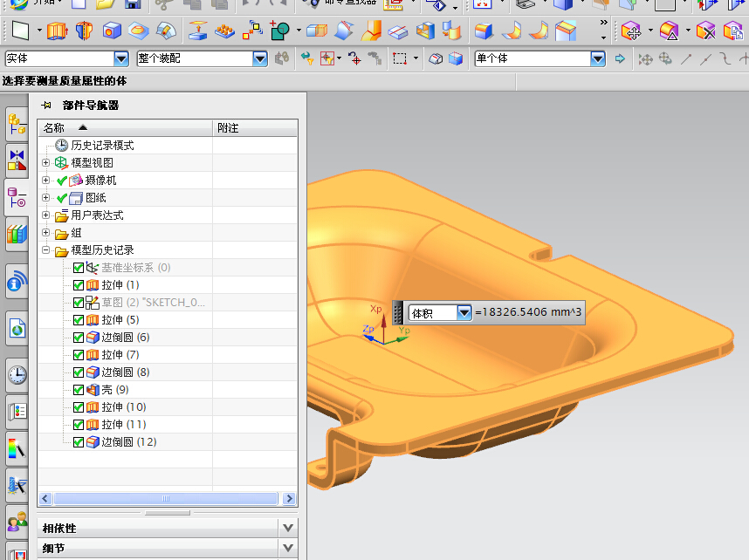Click the navigator horizontal scrollbar right arrow
Screen dimensions: 749x560
(x=288, y=498)
